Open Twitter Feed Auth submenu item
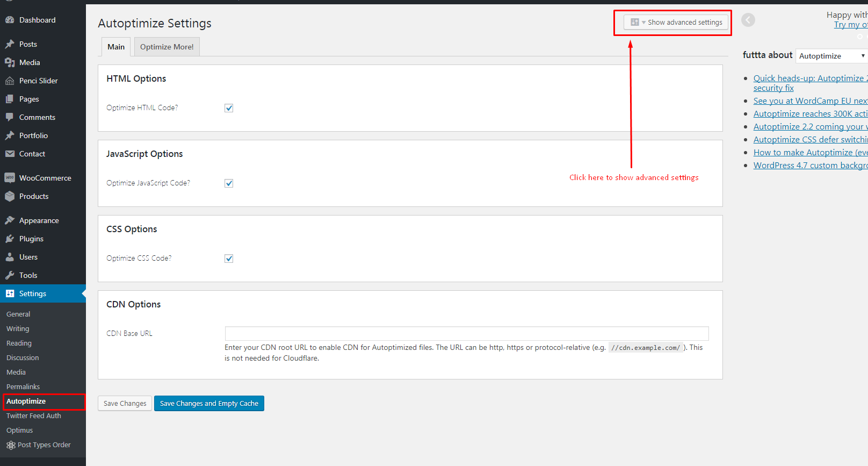The width and height of the screenshot is (868, 466). click(34, 415)
